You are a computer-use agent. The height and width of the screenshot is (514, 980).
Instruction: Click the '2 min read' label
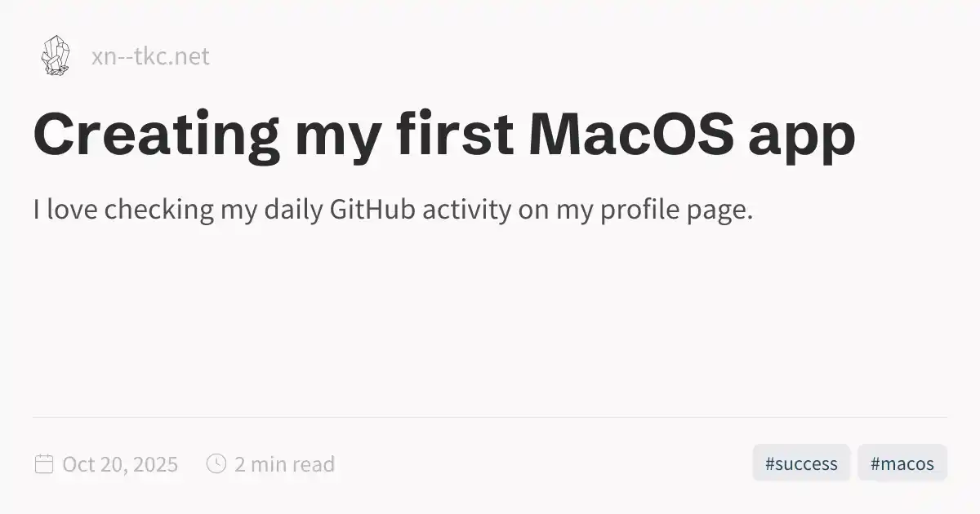[284, 465]
